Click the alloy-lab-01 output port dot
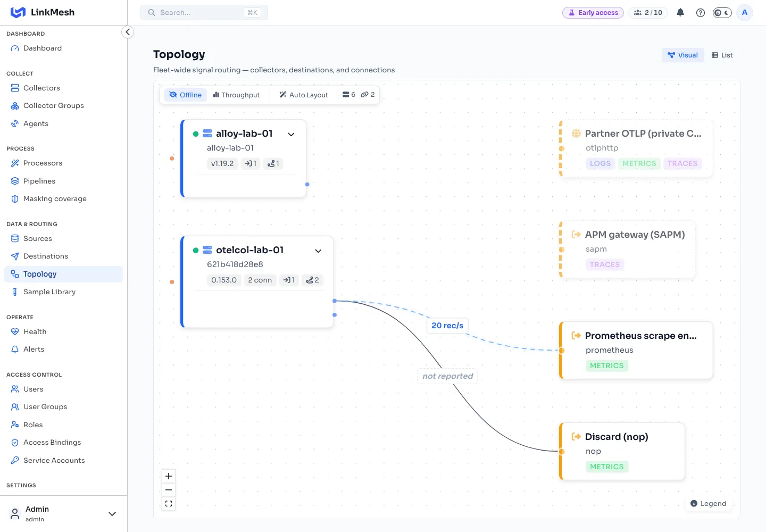 [307, 184]
